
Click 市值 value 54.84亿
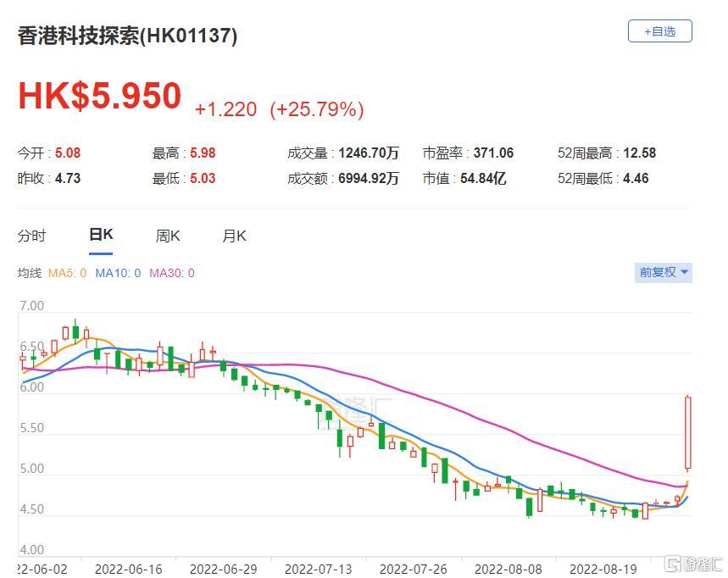pyautogui.click(x=483, y=178)
